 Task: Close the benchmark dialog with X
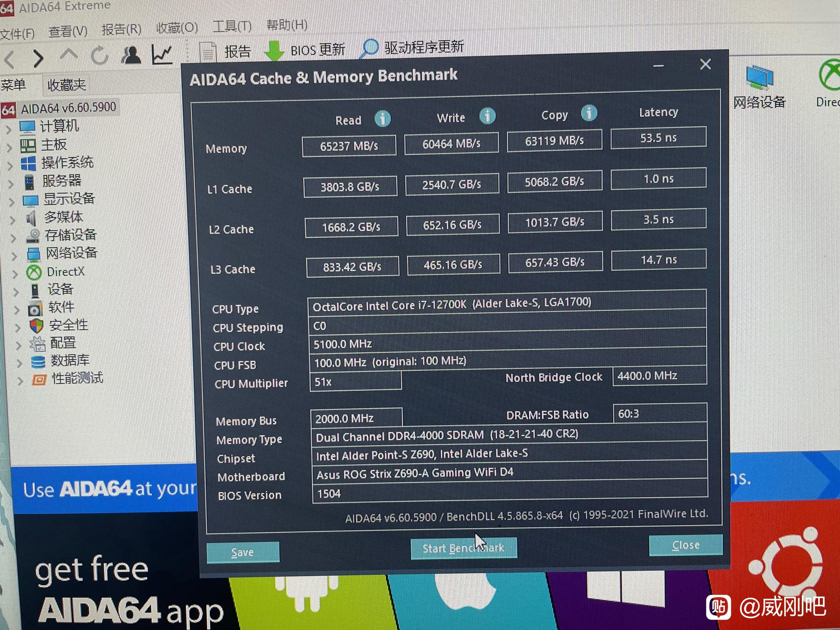(706, 64)
